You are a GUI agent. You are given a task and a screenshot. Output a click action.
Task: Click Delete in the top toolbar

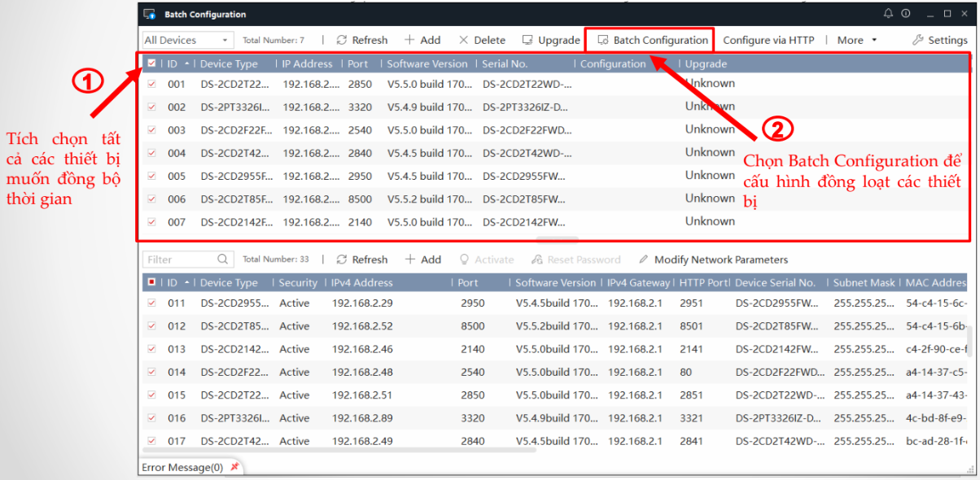pyautogui.click(x=482, y=40)
